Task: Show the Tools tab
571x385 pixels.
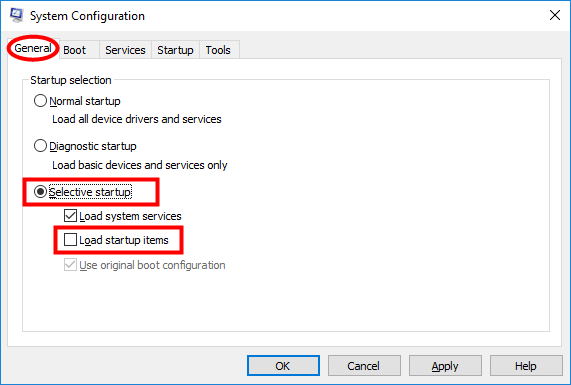Action: click(218, 50)
